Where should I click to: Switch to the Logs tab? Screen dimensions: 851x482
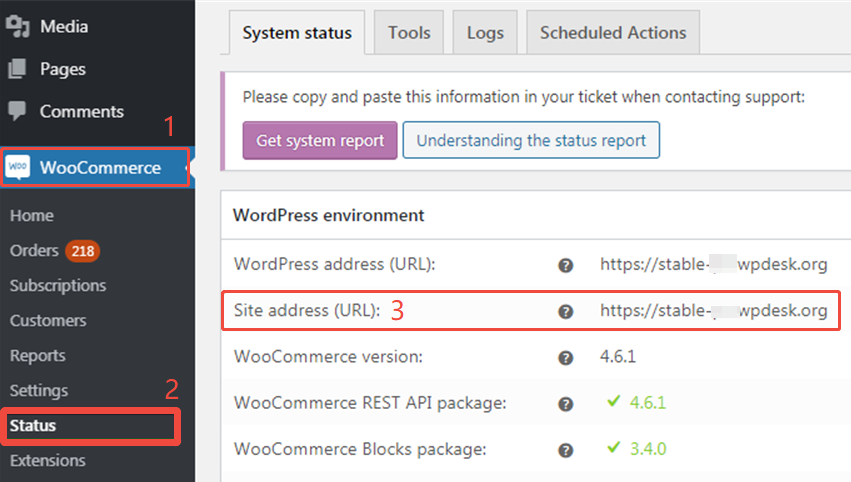[x=485, y=33]
